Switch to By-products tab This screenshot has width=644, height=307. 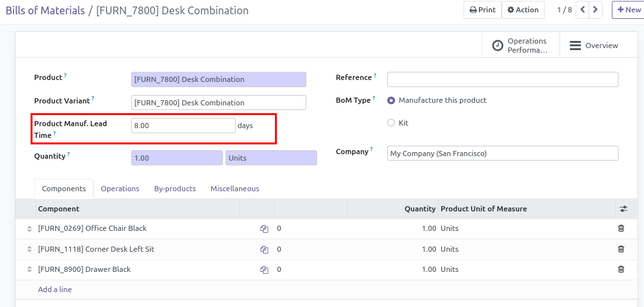pyautogui.click(x=175, y=189)
